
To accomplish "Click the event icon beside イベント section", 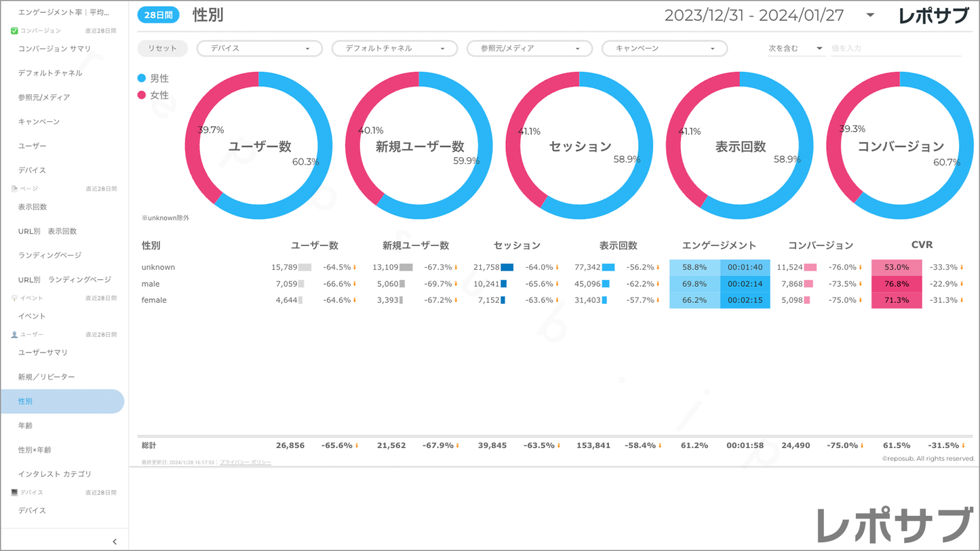I will point(14,298).
